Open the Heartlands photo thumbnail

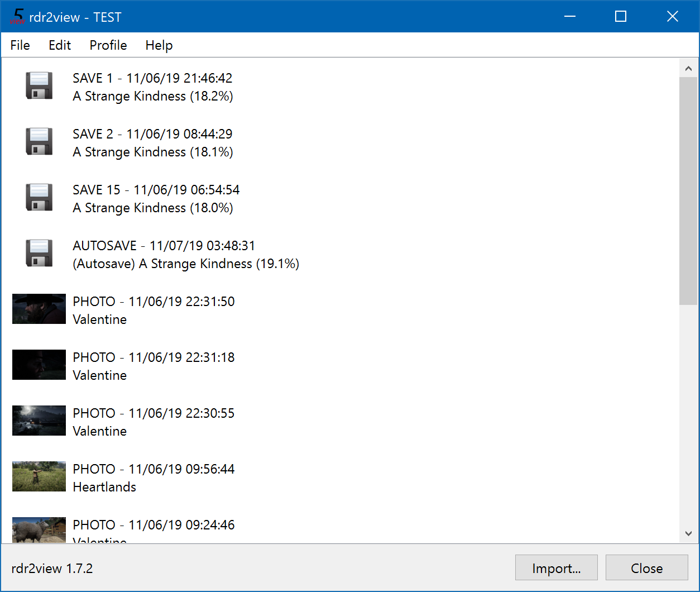pos(39,476)
